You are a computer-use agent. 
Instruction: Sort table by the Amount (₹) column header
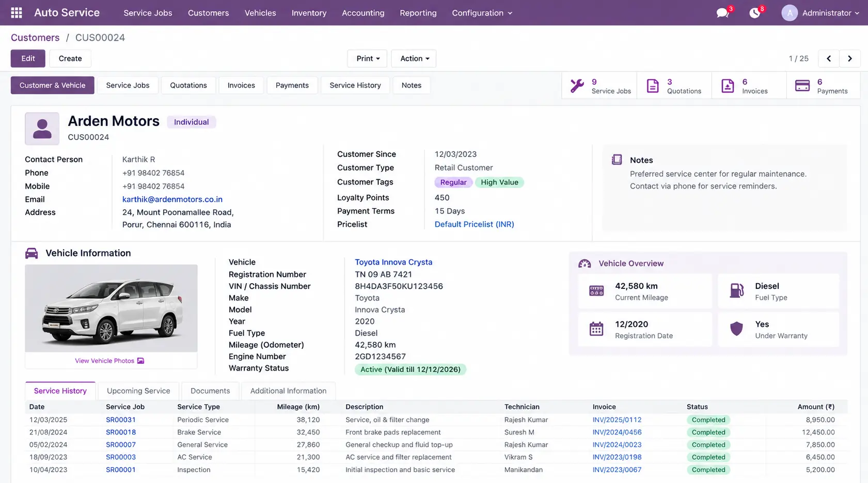point(816,407)
